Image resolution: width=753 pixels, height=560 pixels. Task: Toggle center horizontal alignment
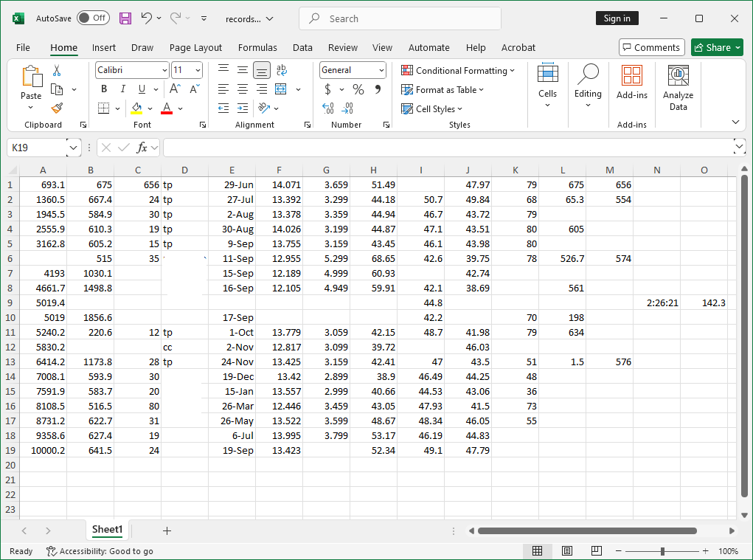tap(243, 89)
